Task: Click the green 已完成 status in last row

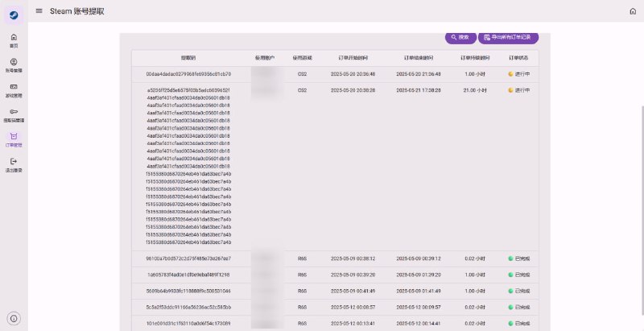Action: pyautogui.click(x=519, y=323)
